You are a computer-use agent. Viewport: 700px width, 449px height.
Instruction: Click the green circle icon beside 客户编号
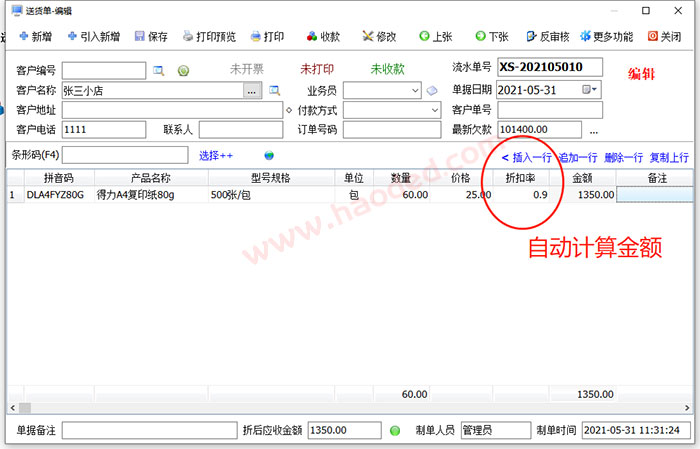coord(183,71)
